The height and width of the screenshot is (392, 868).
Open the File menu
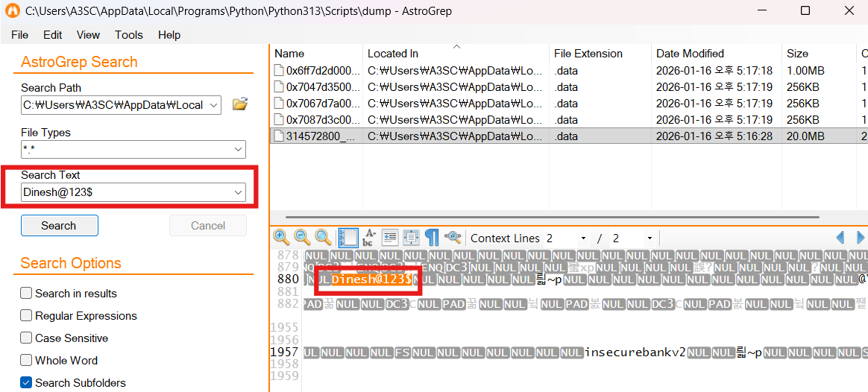coord(19,35)
